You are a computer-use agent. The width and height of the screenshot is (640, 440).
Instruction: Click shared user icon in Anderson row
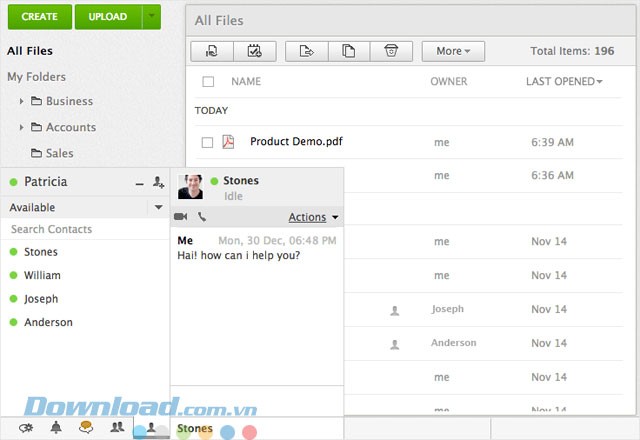click(395, 345)
